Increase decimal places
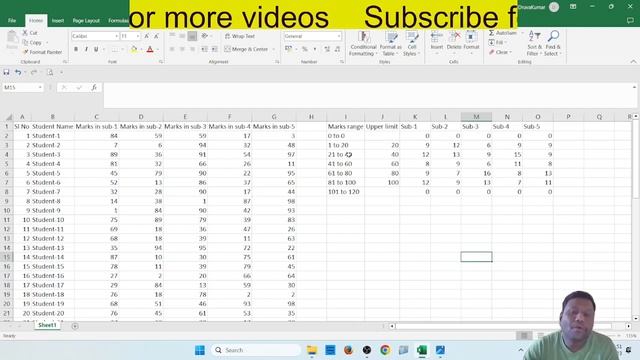The height and width of the screenshot is (360, 640). tap(327, 49)
